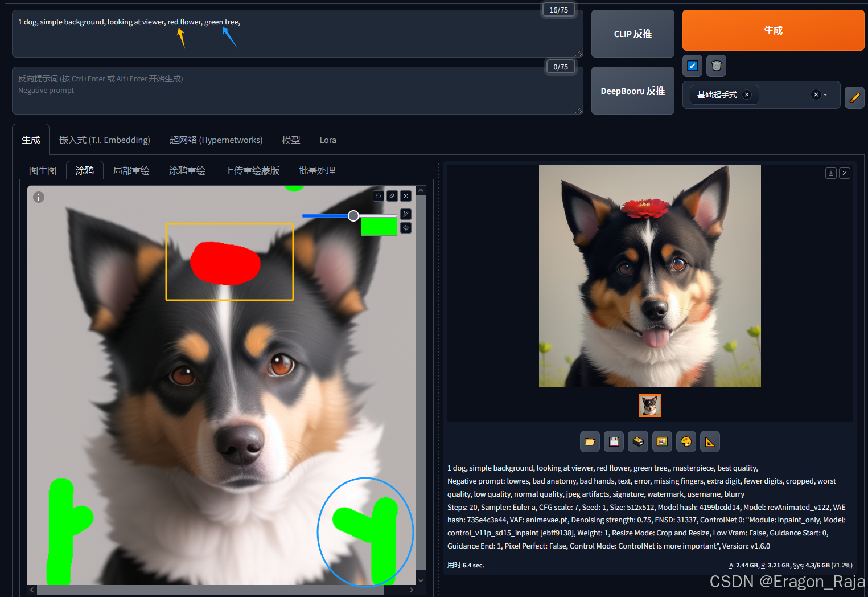The image size is (868, 597).
Task: Click into the Negative prompt text box
Action: pyautogui.click(x=297, y=91)
